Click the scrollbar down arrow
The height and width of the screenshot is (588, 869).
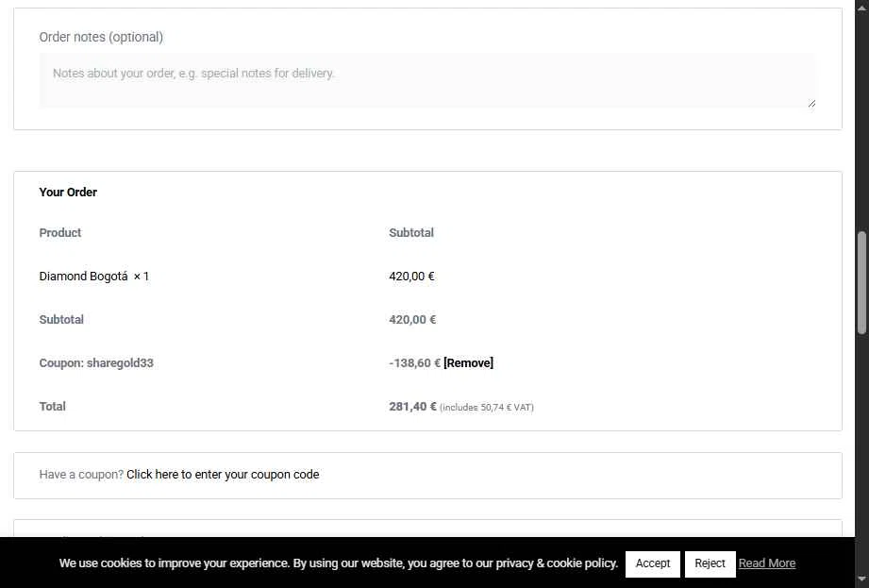pos(861,580)
